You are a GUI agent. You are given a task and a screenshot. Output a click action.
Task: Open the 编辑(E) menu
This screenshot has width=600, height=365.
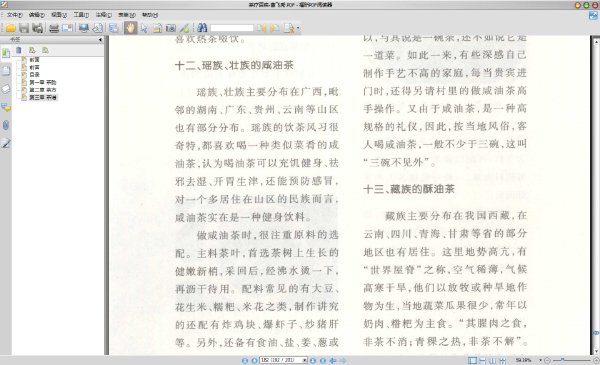click(37, 15)
